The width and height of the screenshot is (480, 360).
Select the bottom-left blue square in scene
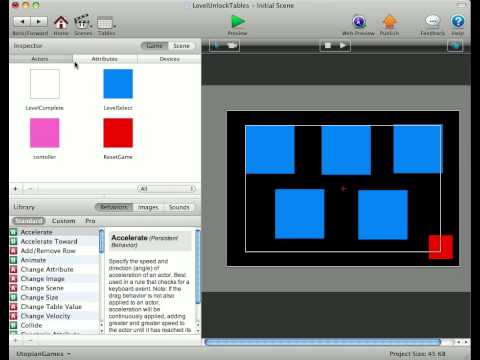(299, 214)
